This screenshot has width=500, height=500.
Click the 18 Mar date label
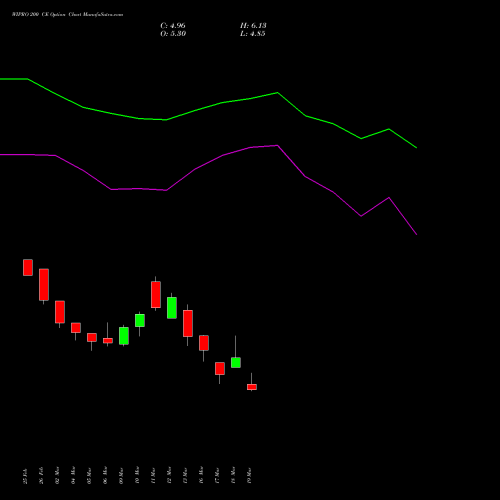tap(234, 476)
